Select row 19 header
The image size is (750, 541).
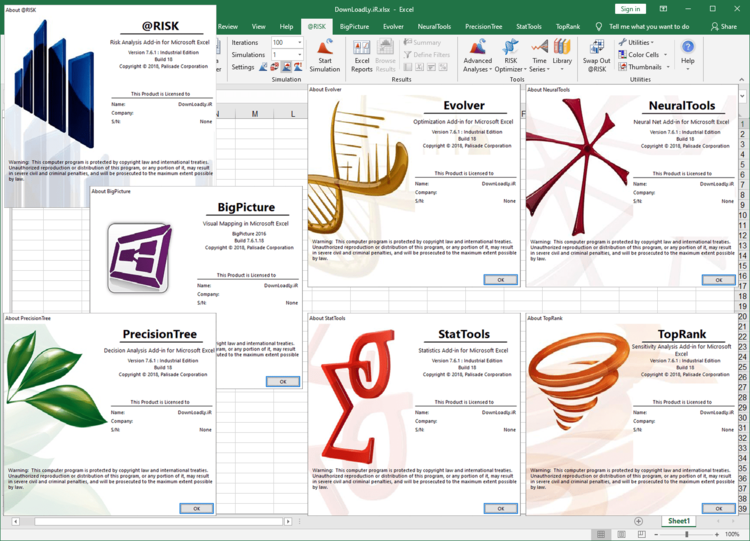pyautogui.click(x=742, y=306)
